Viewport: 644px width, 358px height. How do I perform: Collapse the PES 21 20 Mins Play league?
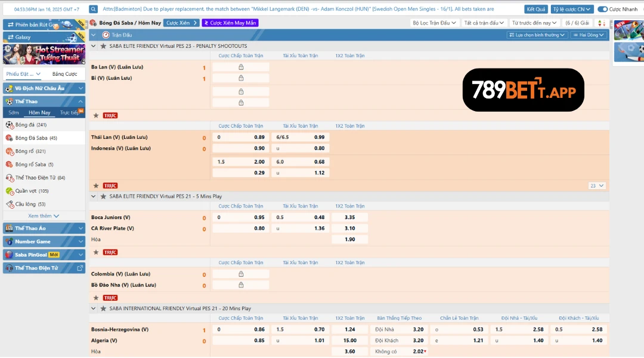click(94, 308)
